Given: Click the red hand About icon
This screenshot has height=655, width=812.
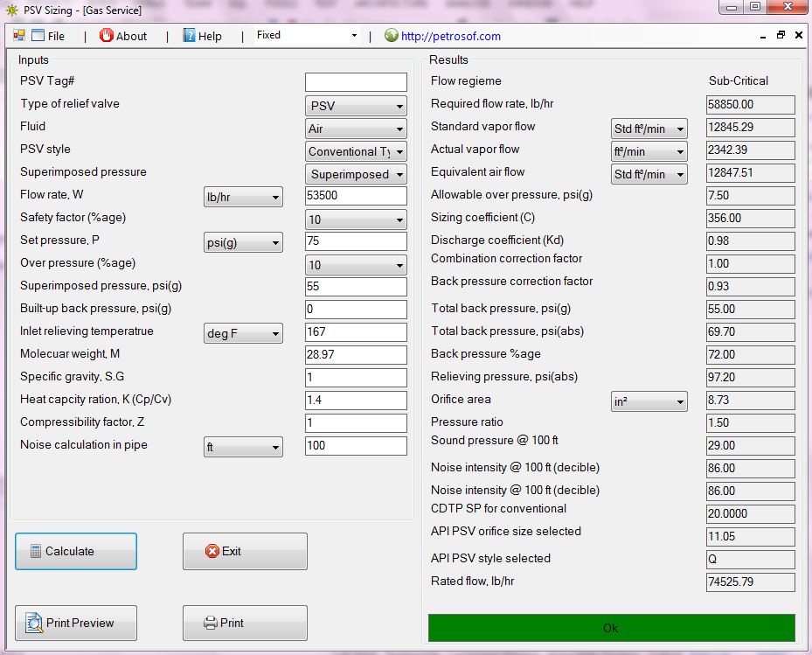Looking at the screenshot, I should (x=106, y=36).
